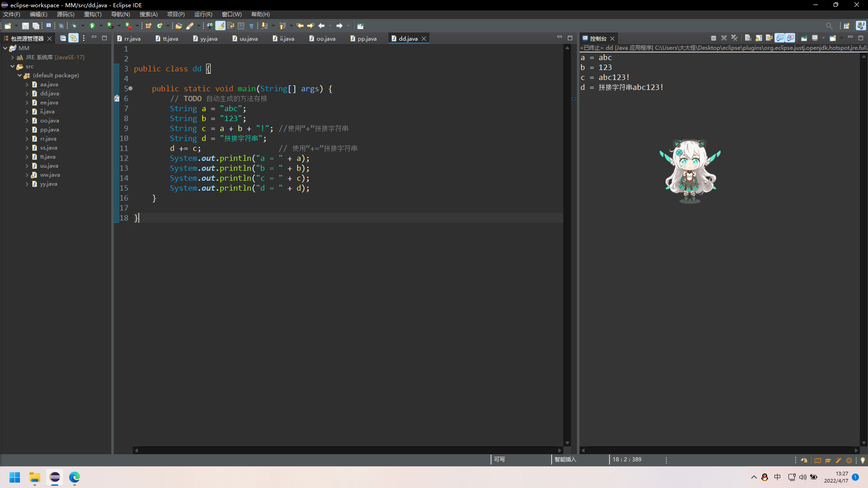Pin the console view
868x488 pixels.
pos(804,38)
